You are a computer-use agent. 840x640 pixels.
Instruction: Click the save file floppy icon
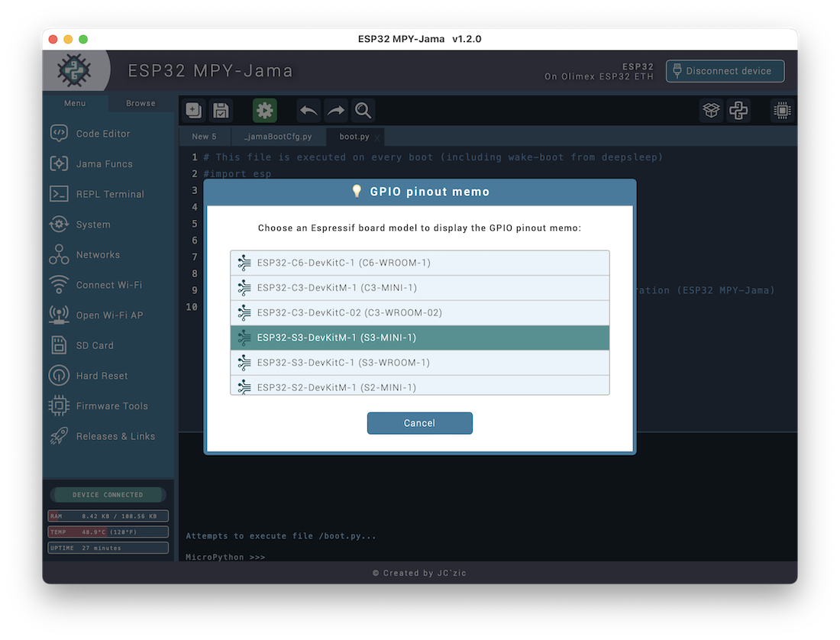coord(221,111)
